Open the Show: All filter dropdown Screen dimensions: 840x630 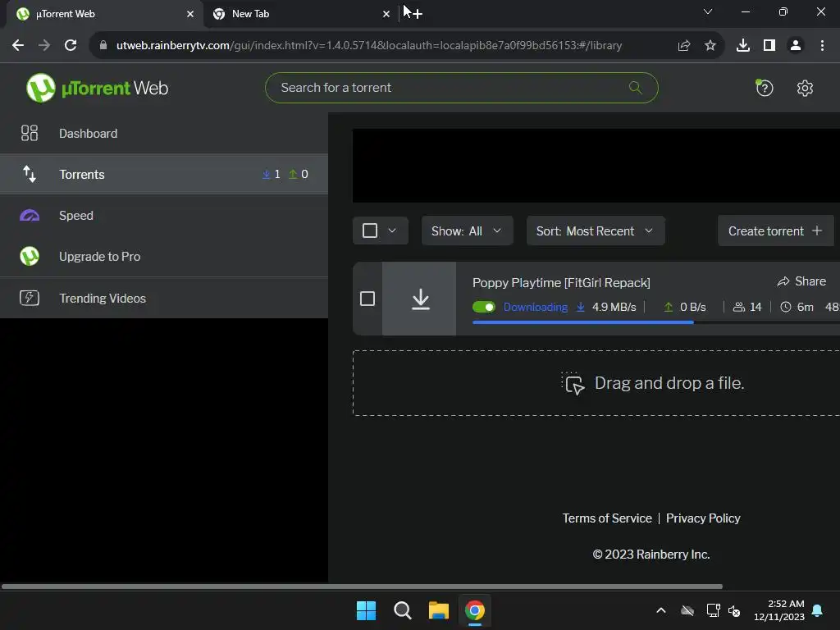(x=467, y=231)
